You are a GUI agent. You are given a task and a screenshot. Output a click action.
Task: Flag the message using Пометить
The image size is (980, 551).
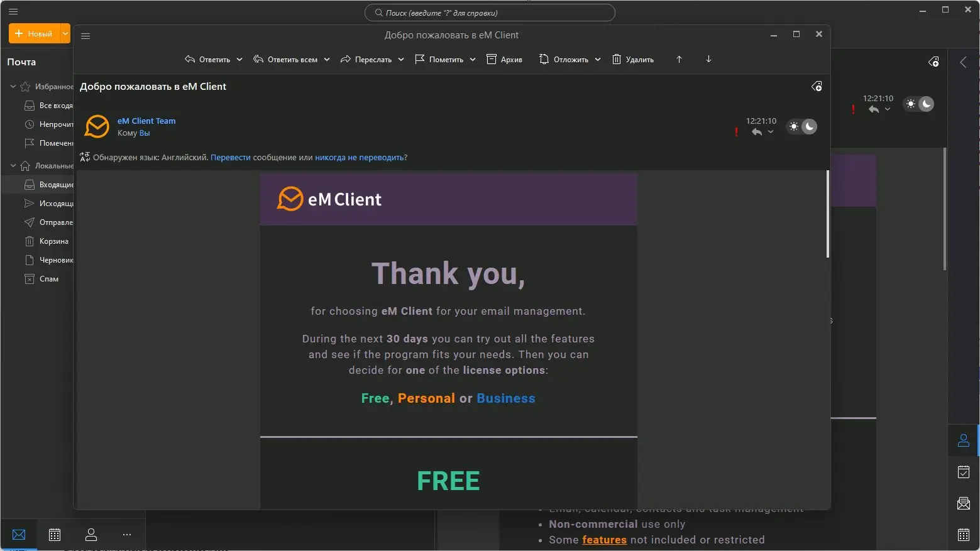pos(439,60)
